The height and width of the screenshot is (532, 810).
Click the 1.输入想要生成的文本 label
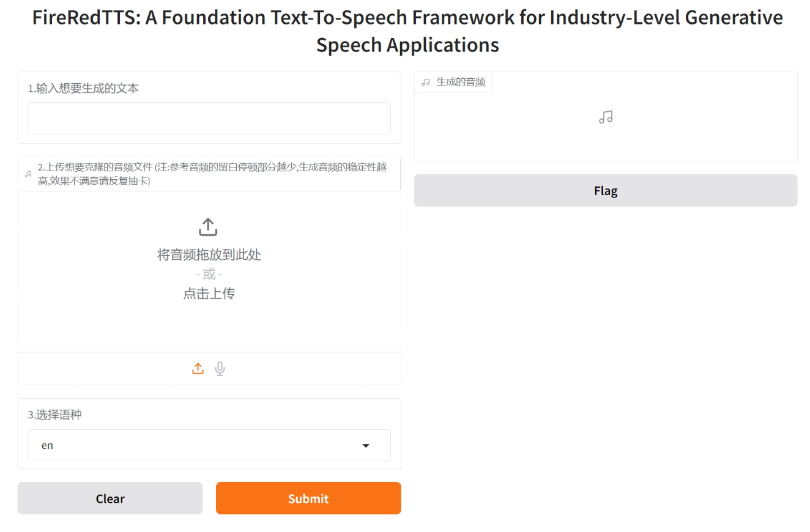click(83, 89)
